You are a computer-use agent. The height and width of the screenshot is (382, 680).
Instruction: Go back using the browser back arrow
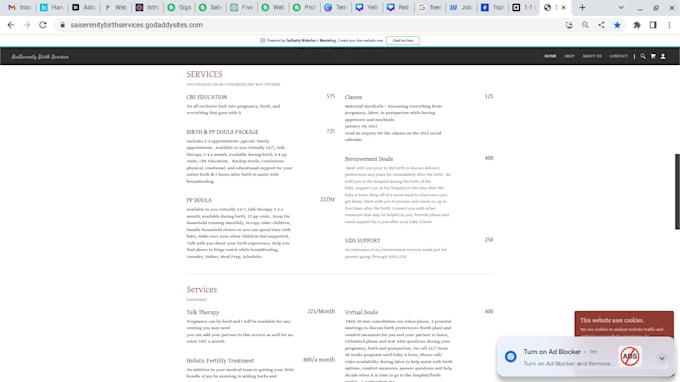click(x=11, y=25)
